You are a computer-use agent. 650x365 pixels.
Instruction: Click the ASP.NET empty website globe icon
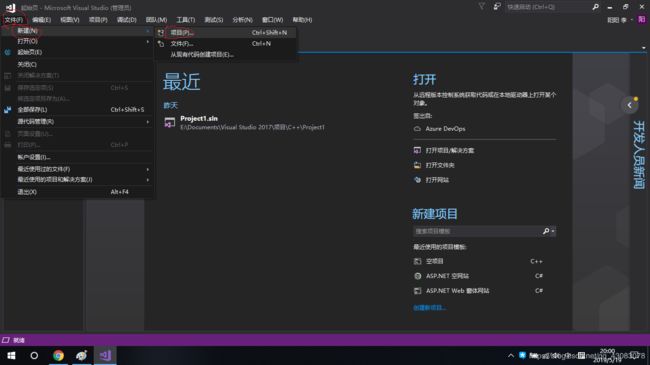tap(417, 276)
